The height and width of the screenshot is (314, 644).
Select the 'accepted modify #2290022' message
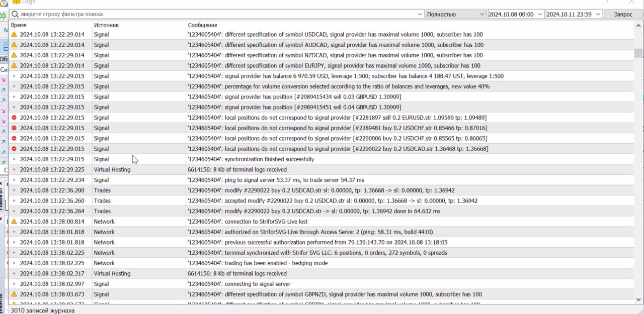pos(333,201)
